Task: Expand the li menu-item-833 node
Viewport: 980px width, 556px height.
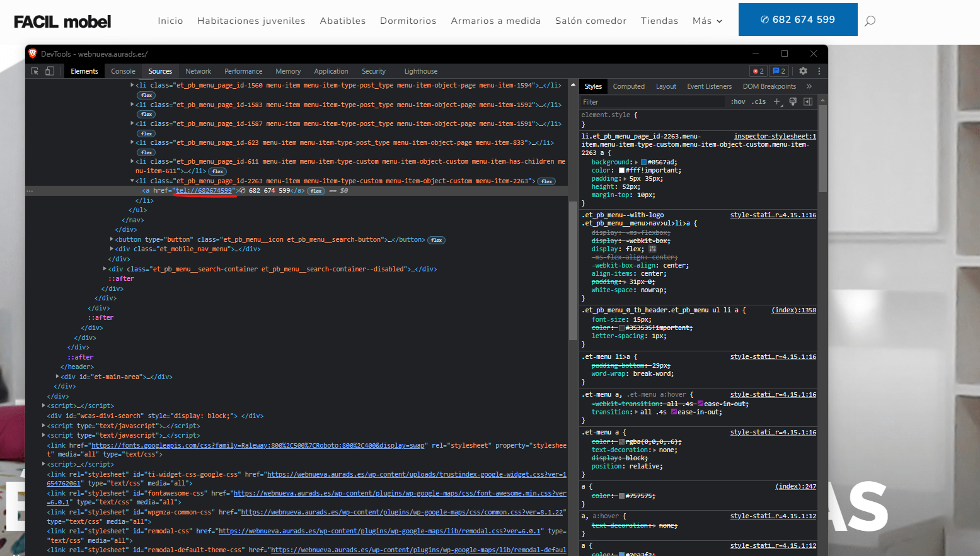Action: [x=132, y=142]
